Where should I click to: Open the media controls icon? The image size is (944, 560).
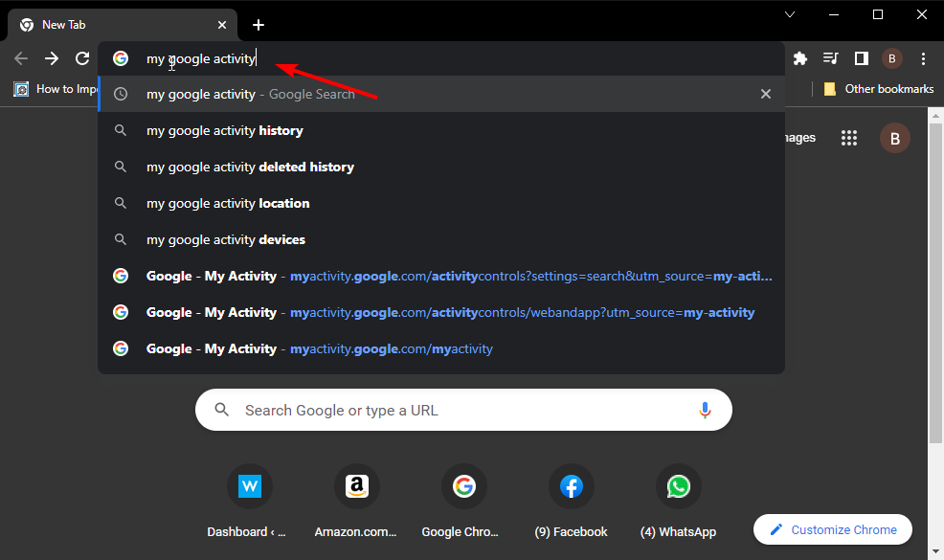(x=831, y=58)
